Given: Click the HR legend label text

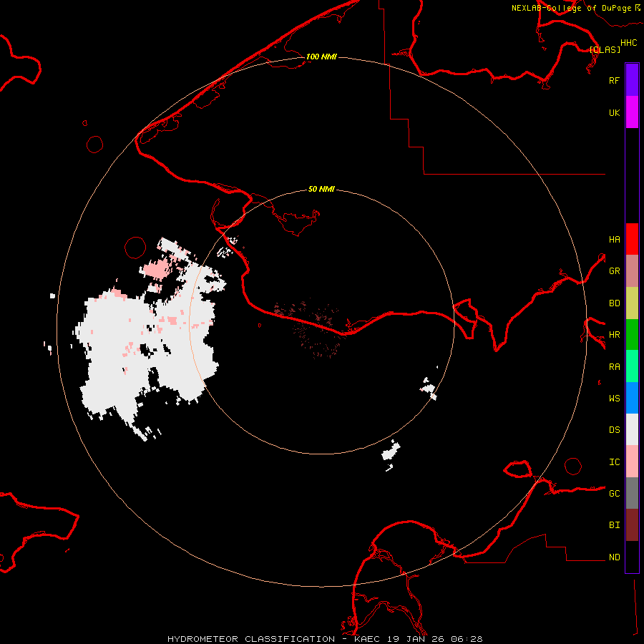Looking at the screenshot, I should [x=614, y=335].
